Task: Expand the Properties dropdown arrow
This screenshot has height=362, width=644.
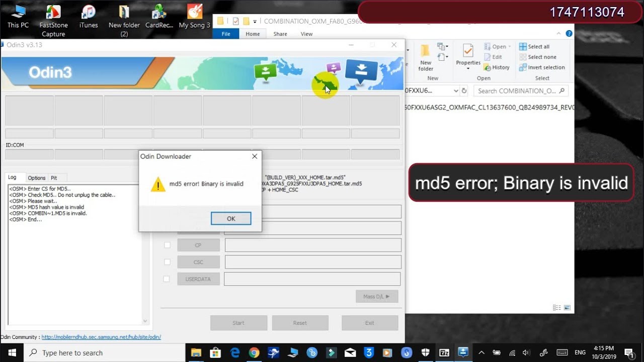Action: pyautogui.click(x=468, y=69)
